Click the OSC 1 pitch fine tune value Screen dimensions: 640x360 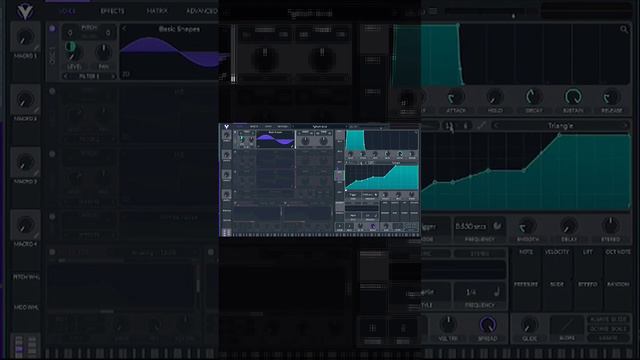[x=108, y=33]
